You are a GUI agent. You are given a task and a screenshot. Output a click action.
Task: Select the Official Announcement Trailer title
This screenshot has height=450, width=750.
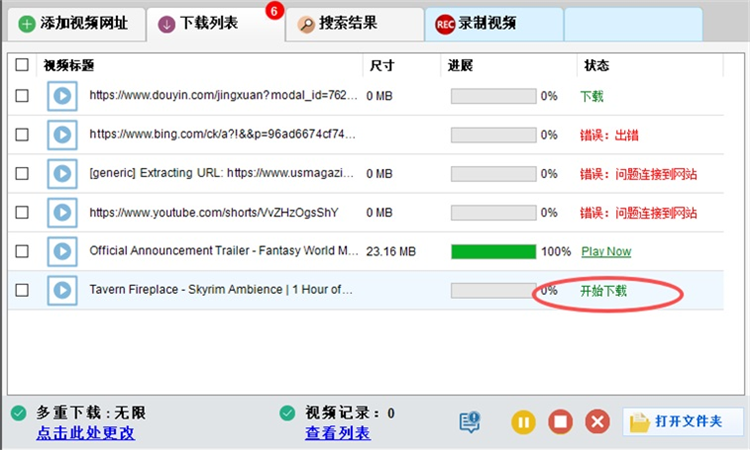(223, 251)
